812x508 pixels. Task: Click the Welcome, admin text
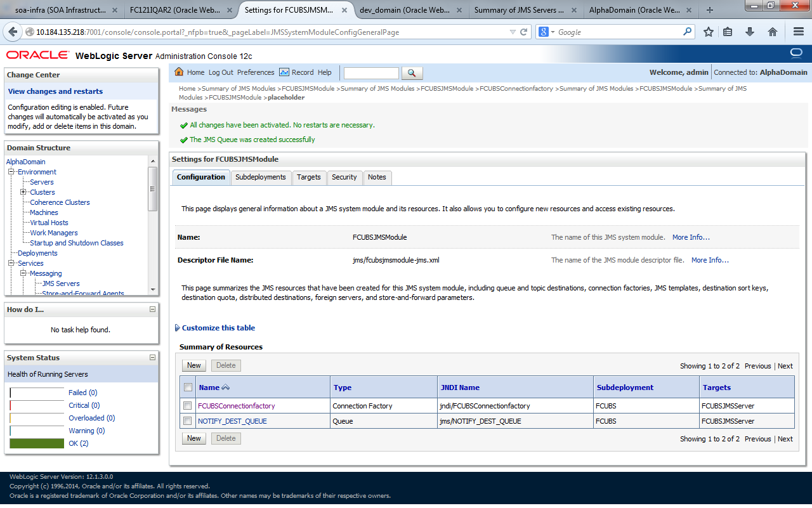679,72
